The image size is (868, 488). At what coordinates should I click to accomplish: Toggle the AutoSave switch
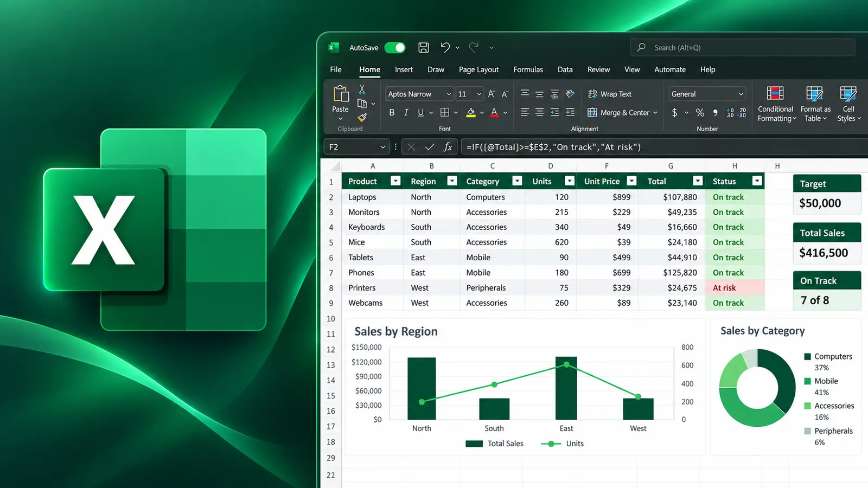coord(395,48)
